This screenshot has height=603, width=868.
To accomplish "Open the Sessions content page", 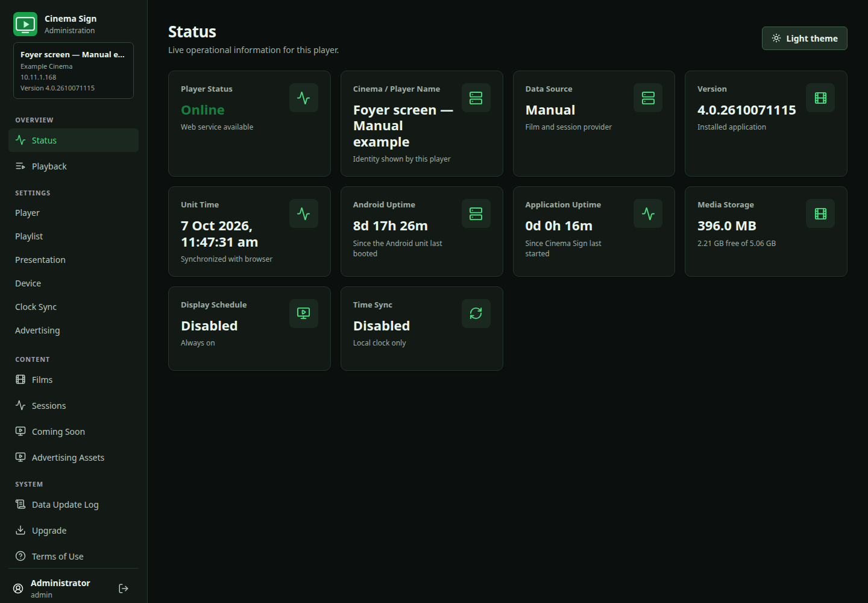I will 74,405.
